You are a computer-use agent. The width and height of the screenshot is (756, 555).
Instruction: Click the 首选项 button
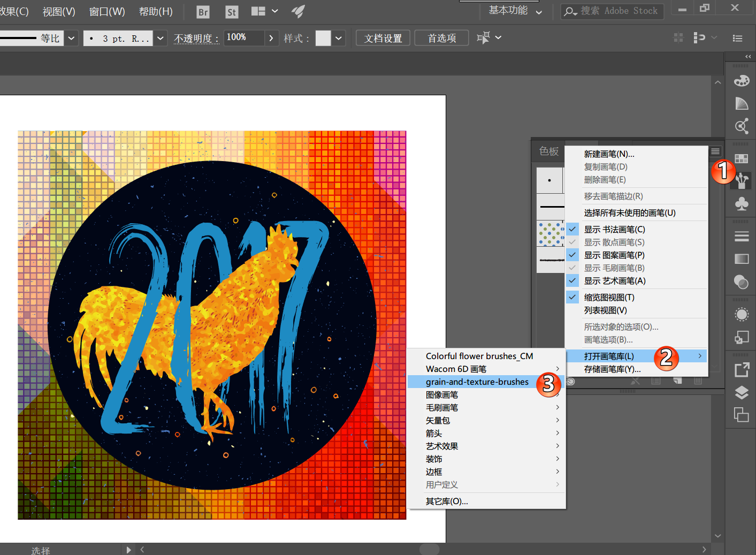coord(442,38)
